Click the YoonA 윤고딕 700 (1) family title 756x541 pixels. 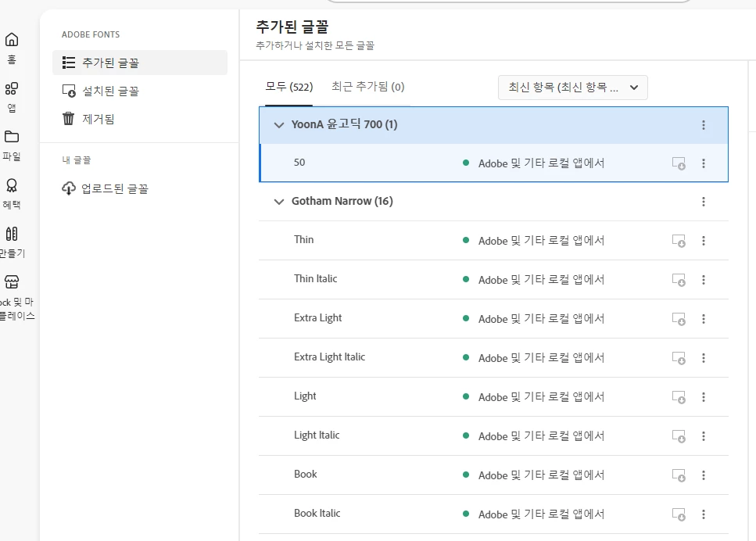344,124
